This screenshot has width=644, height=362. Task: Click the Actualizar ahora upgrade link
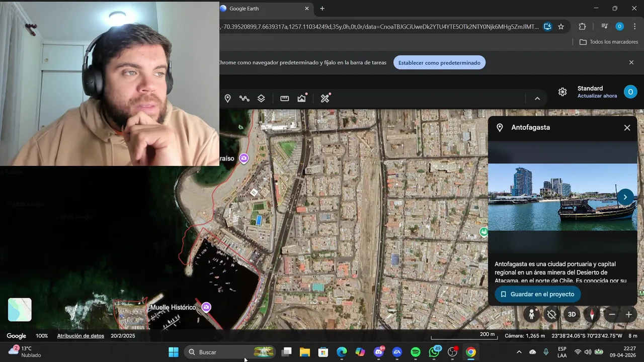click(x=597, y=96)
